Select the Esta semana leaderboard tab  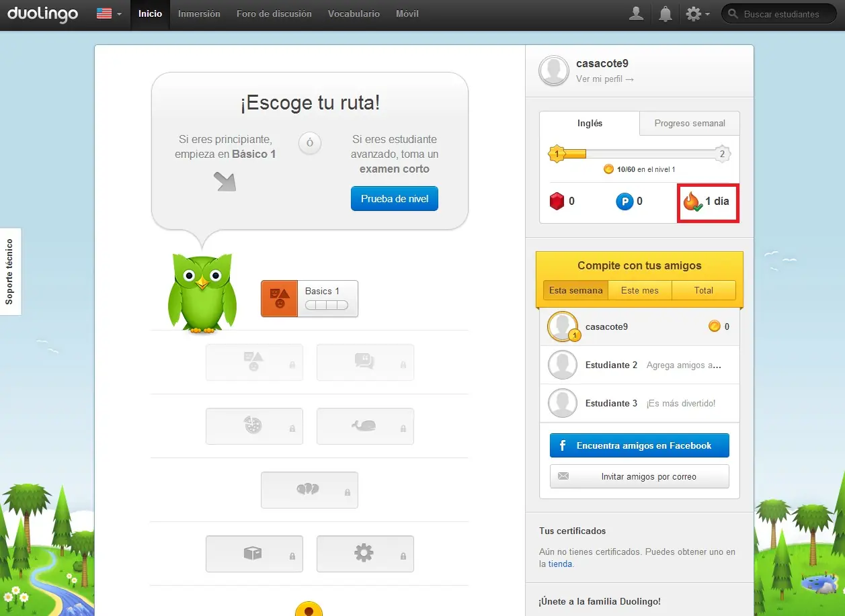tap(575, 290)
